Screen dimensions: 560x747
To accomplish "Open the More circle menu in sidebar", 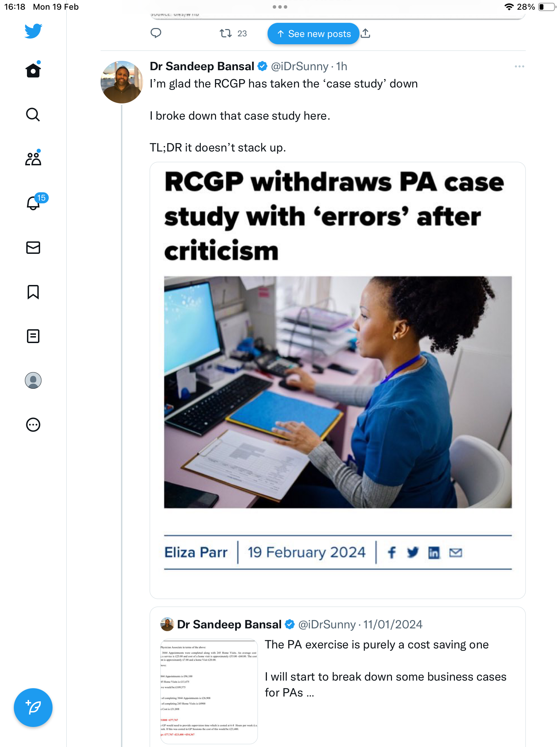I will 33,425.
